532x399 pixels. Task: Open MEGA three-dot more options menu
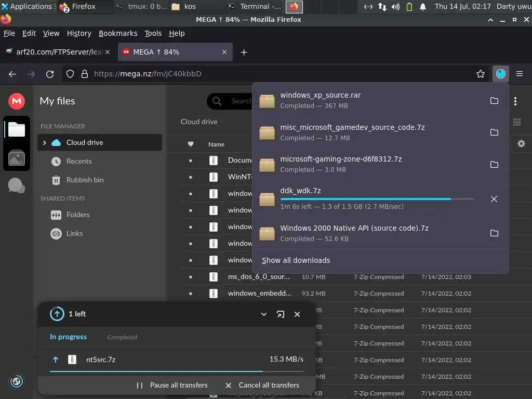point(515,101)
